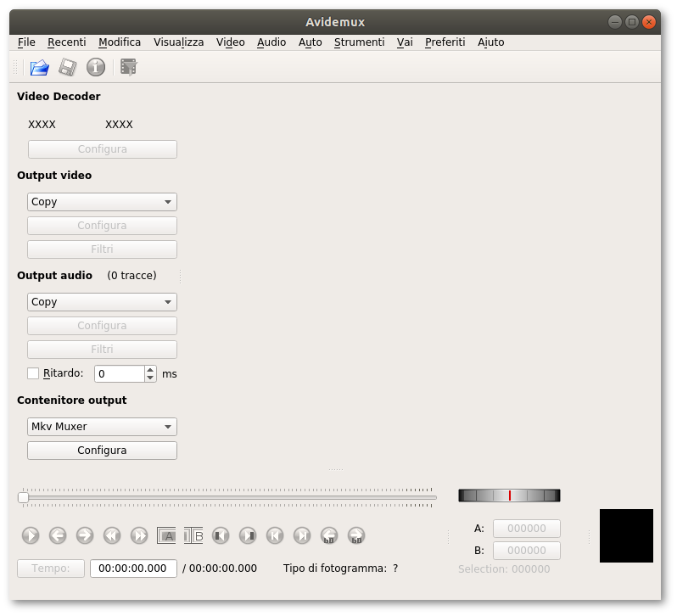677x616 pixels.
Task: Expand the Output video Copy dropdown
Action: 102,202
